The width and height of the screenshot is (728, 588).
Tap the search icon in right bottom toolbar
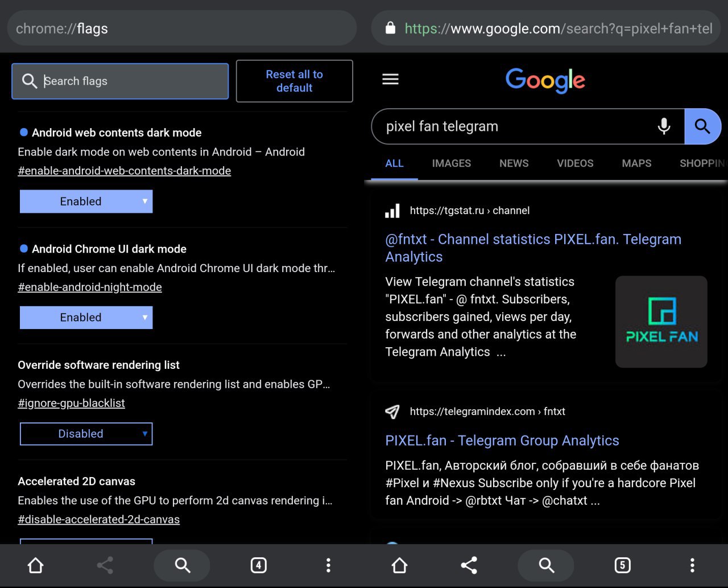tap(546, 565)
